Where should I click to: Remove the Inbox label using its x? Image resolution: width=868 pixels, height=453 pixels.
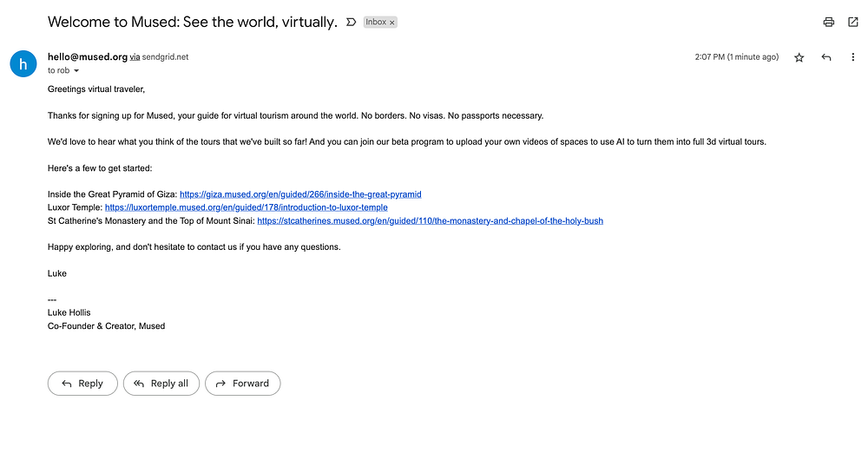pos(391,23)
